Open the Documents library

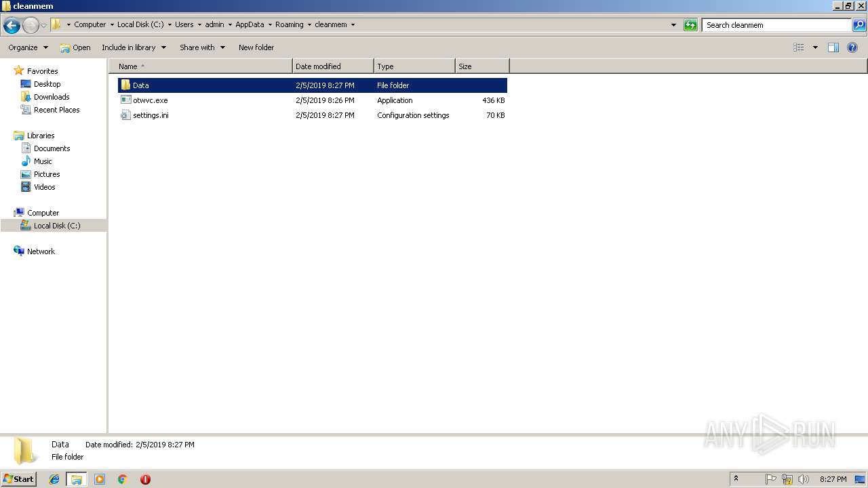point(52,148)
